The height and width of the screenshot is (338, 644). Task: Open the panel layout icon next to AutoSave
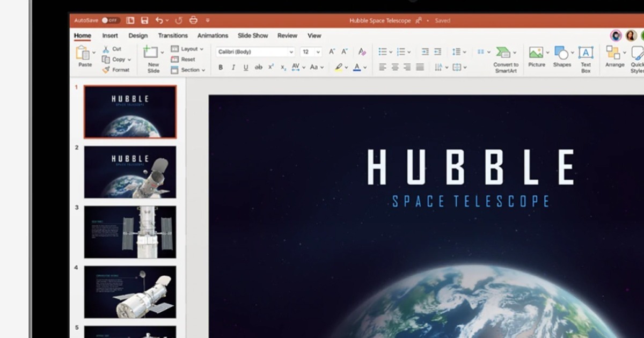[x=130, y=20]
